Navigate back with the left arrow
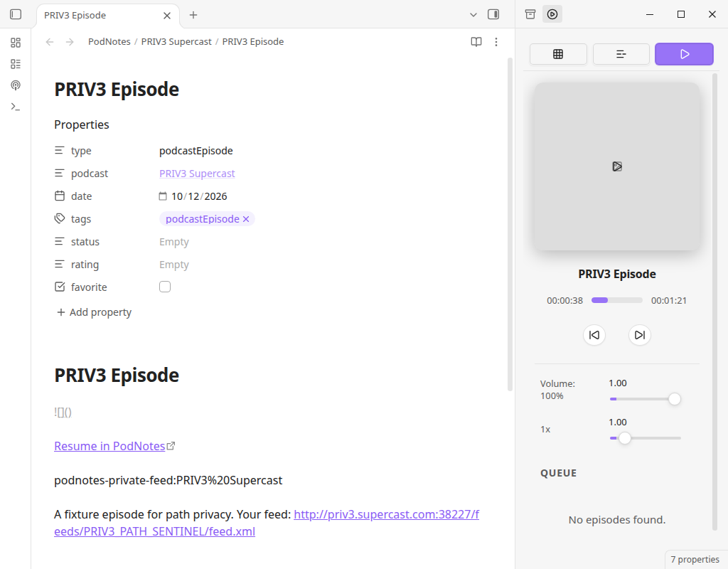 tap(50, 42)
